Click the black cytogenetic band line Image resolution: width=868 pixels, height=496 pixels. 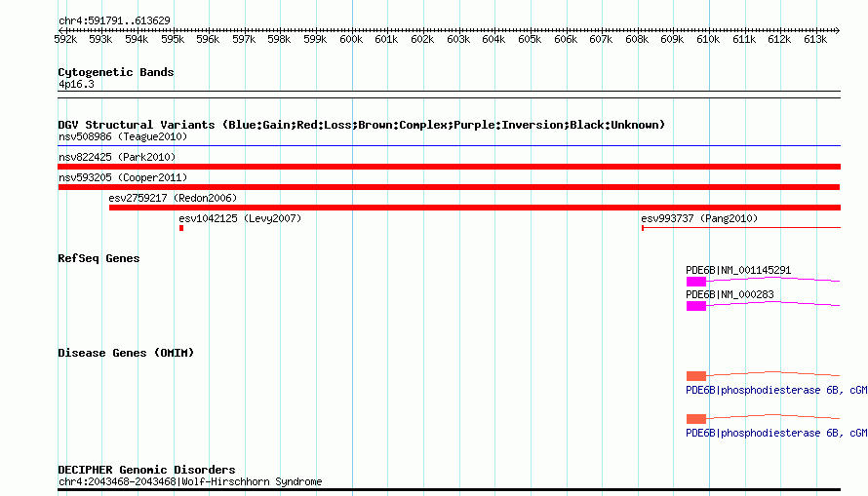tap(449, 95)
